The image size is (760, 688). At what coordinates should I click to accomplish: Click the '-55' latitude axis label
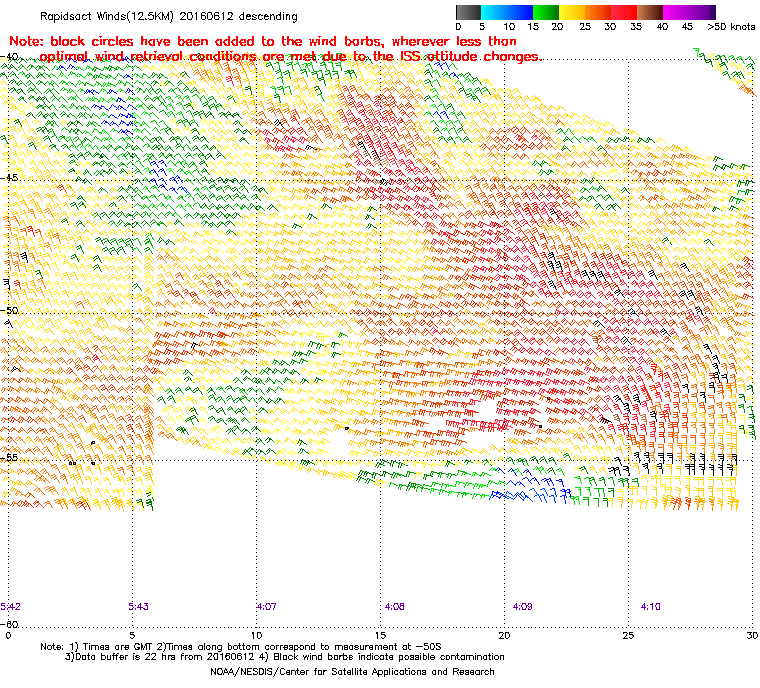coord(9,457)
